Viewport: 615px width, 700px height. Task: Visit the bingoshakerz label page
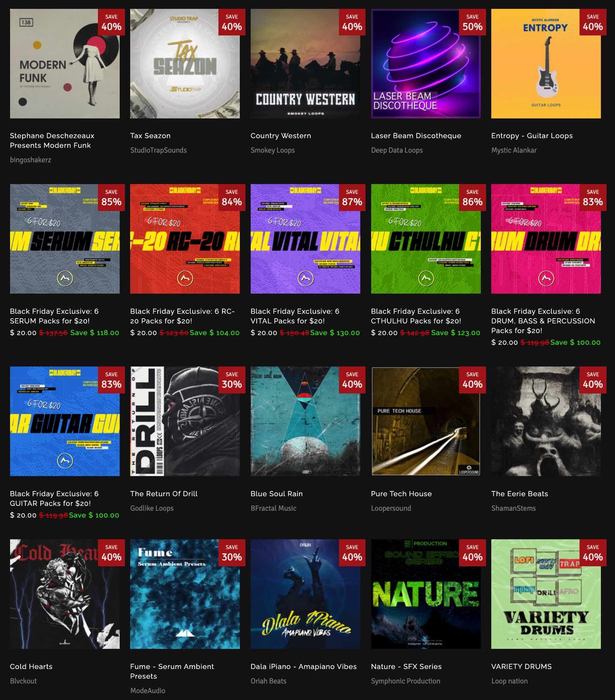coord(31,160)
